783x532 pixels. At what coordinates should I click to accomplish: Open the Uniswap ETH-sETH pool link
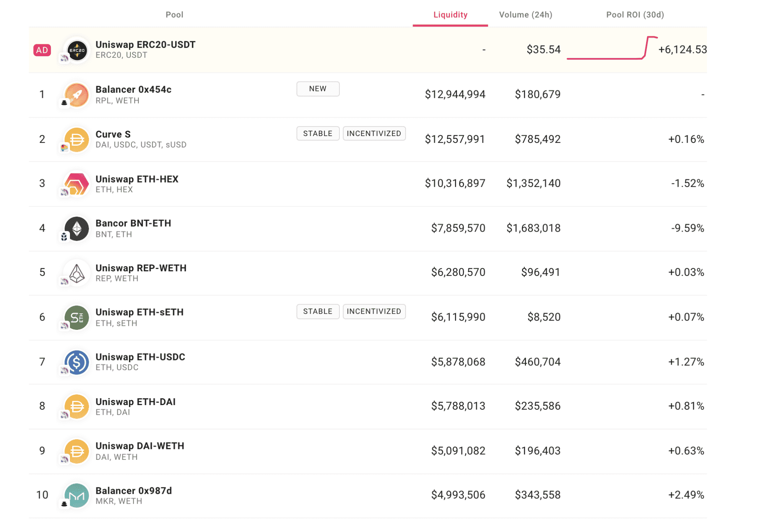[x=140, y=312]
